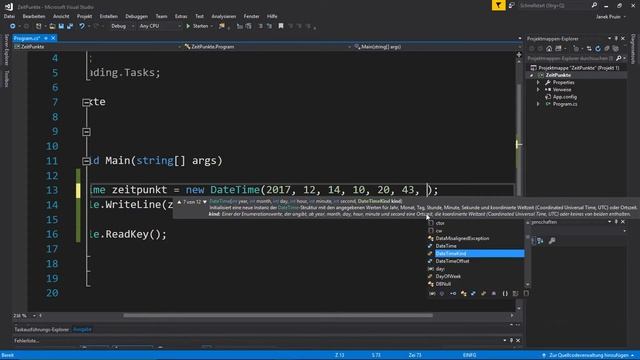Click the horizontal scrollbar of the code editor
The image size is (640, 360).
click(x=278, y=315)
